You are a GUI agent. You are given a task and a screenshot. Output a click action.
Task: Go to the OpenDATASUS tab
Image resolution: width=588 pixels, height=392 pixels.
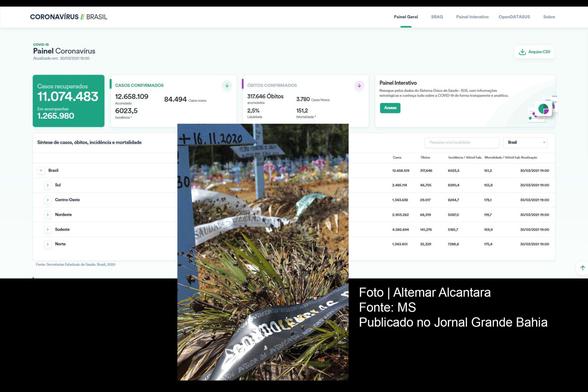[514, 17]
